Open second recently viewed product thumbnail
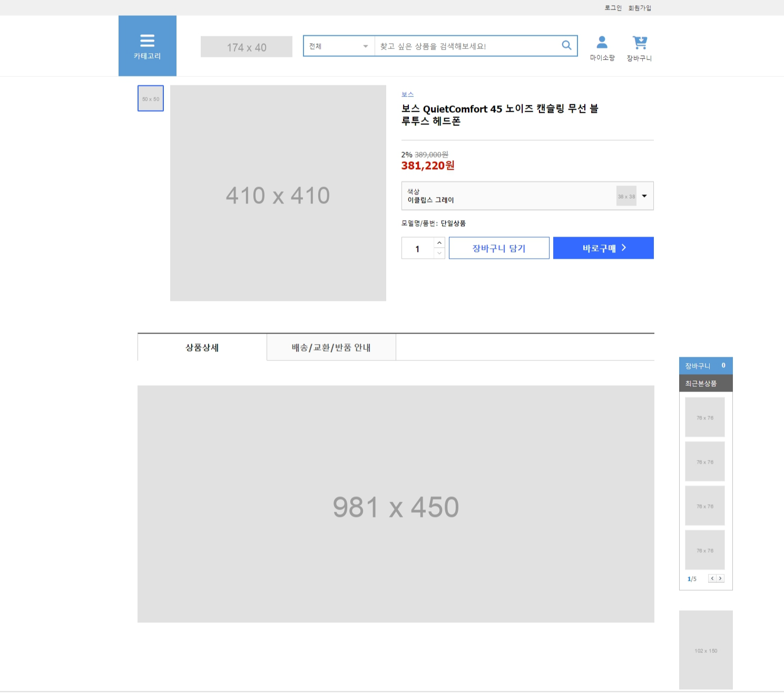784x694 pixels. (x=705, y=462)
